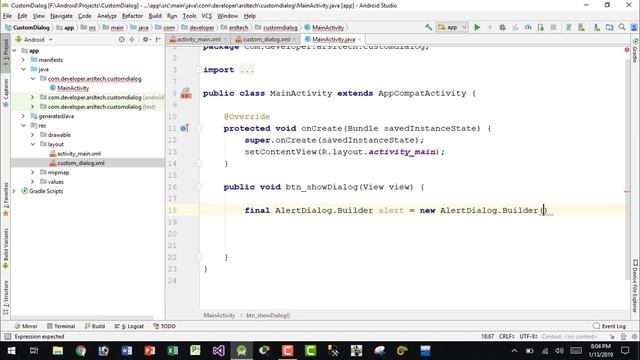Viewport: 640px width, 360px height.
Task: Click the Make Project hammer icon
Action: pos(428,27)
